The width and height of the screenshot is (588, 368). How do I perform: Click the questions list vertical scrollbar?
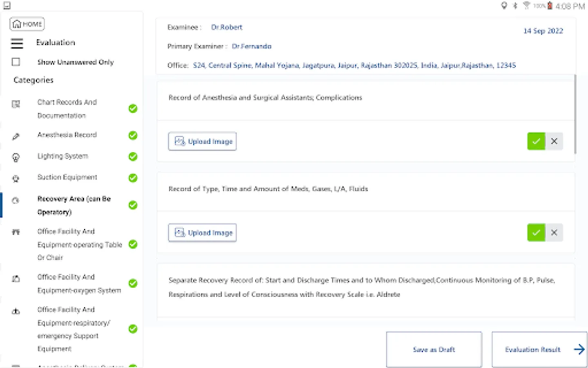coord(575,114)
